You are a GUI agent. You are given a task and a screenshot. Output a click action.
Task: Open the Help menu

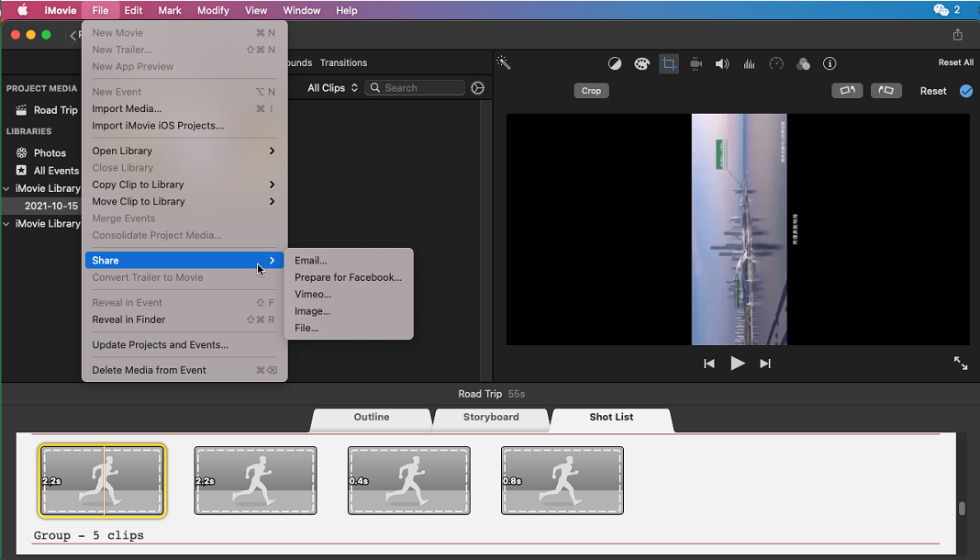(x=347, y=10)
